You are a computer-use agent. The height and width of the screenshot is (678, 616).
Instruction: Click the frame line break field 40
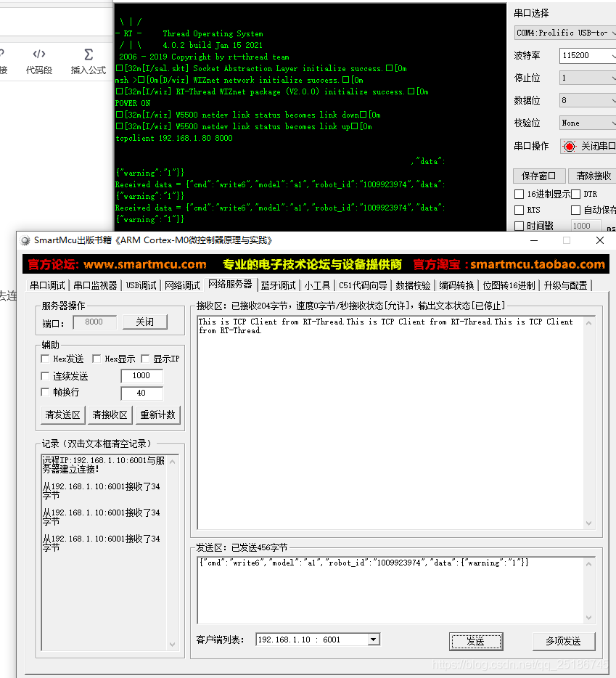coord(141,393)
